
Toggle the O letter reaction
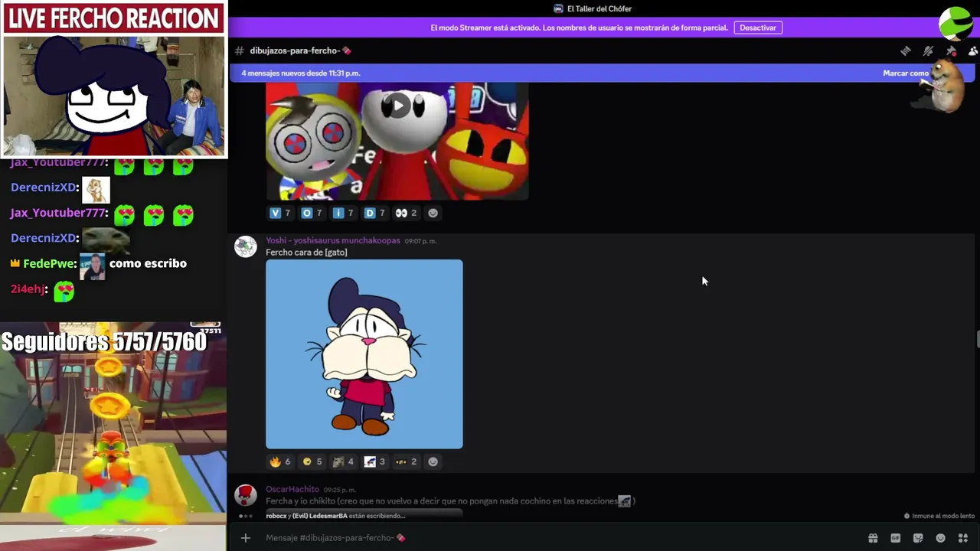click(x=311, y=213)
